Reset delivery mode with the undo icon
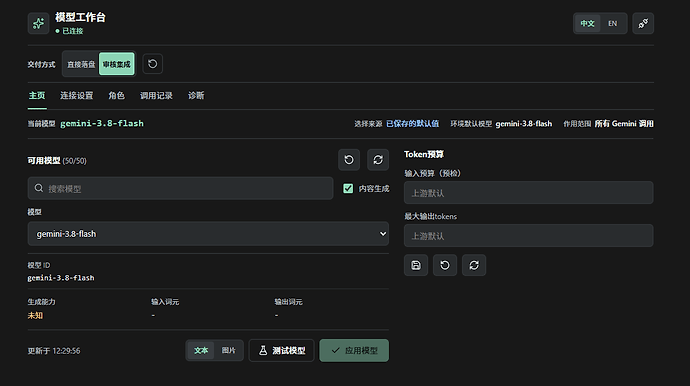Viewport: 690px width, 386px height. tap(153, 64)
